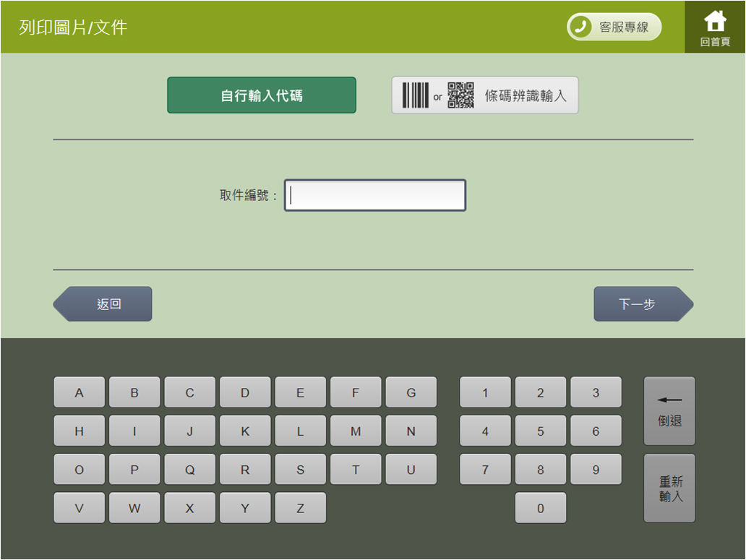Go back with the 返回 button
The image size is (746, 560).
pos(103,303)
